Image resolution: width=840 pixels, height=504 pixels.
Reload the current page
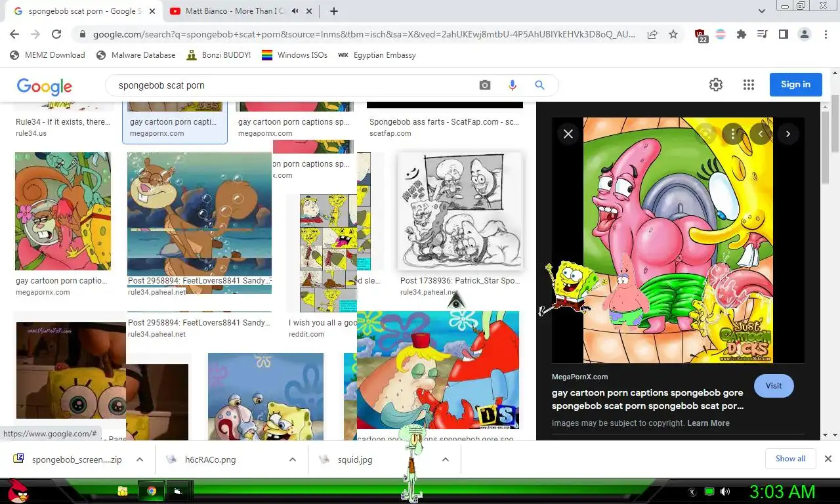click(56, 35)
